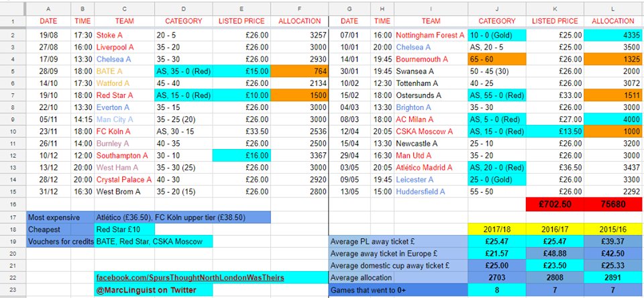The image size is (644, 298).
Task: Select the £15.00 listed price cell
Action: tap(241, 72)
